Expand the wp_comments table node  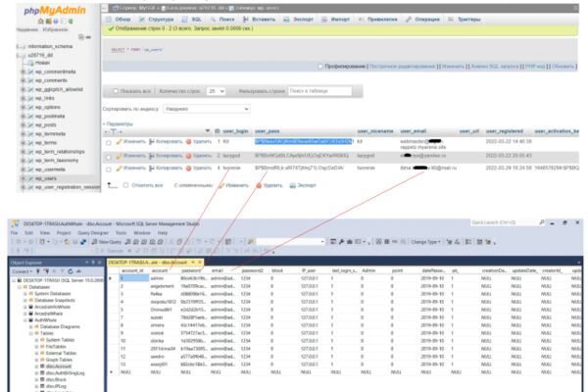point(24,80)
